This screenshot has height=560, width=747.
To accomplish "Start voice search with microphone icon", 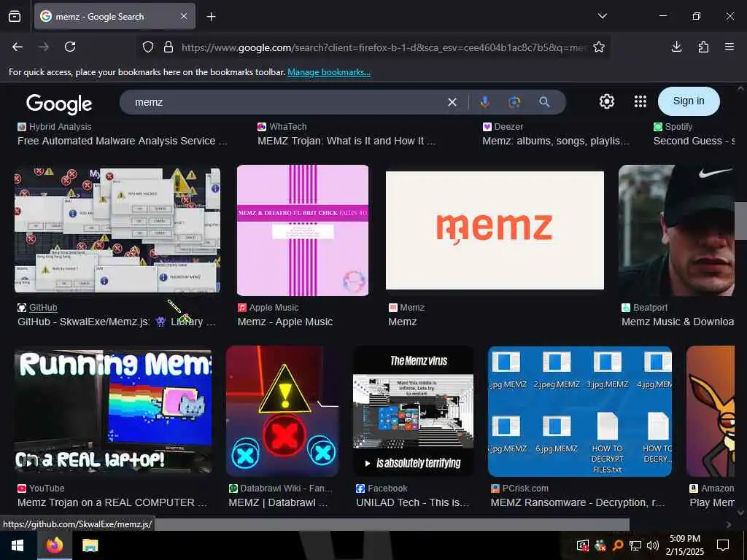I will [x=485, y=102].
